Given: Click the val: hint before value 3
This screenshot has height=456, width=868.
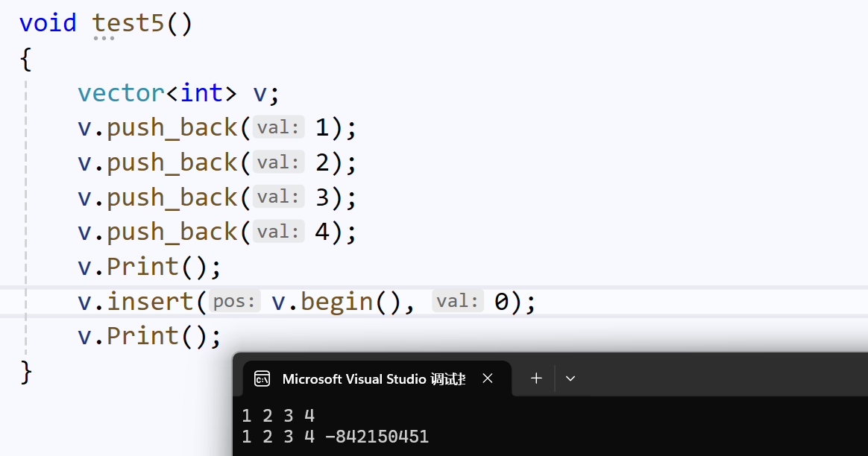Looking at the screenshot, I should tap(278, 197).
